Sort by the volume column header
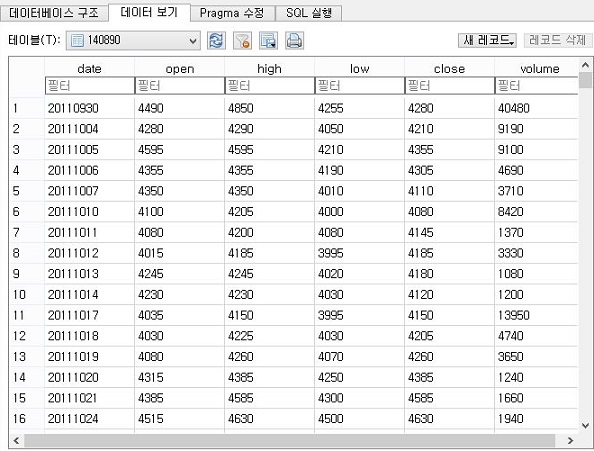This screenshot has width=594, height=451. tap(537, 69)
